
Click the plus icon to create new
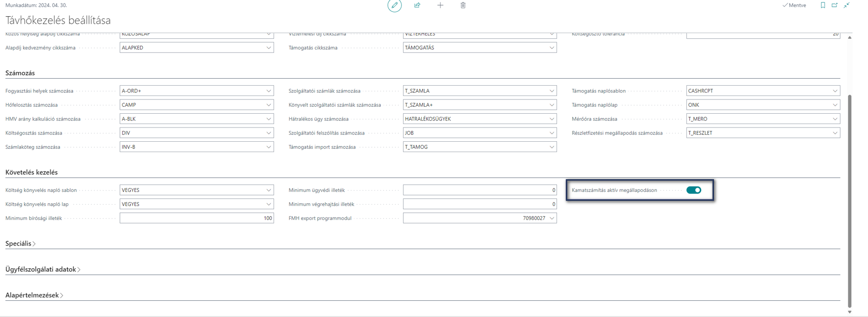(x=440, y=5)
